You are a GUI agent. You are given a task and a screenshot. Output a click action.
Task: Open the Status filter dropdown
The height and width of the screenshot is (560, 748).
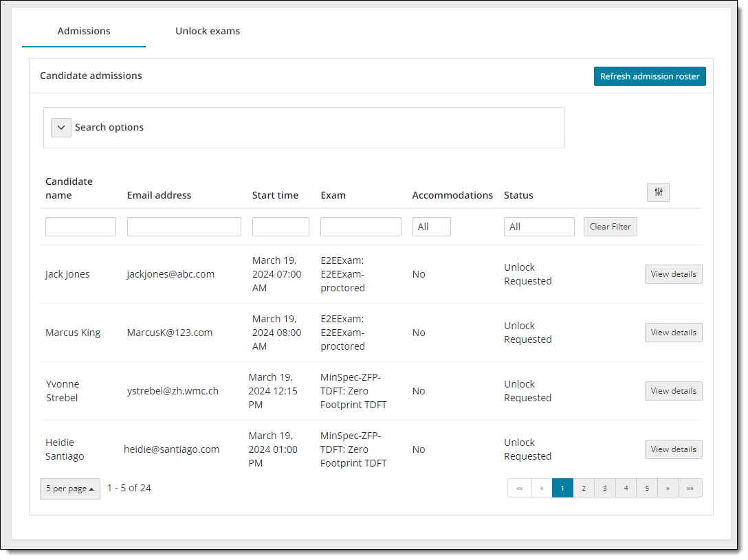pyautogui.click(x=538, y=227)
